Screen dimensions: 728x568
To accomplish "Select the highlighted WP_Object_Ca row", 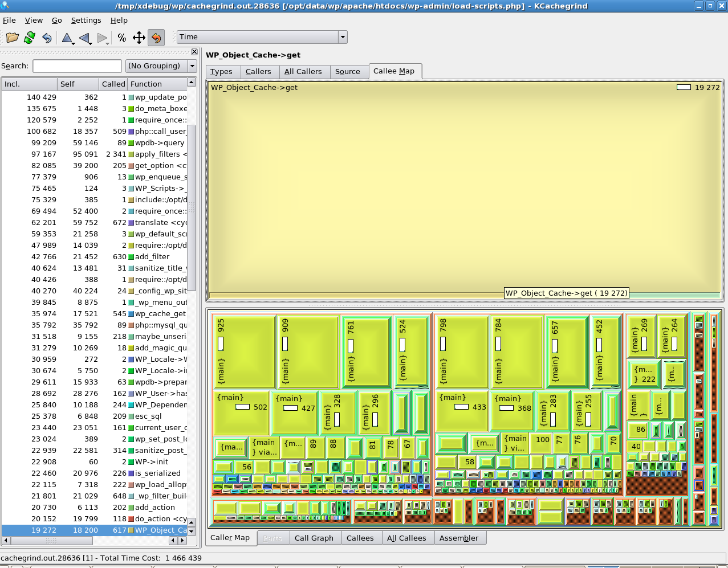I will point(95,530).
